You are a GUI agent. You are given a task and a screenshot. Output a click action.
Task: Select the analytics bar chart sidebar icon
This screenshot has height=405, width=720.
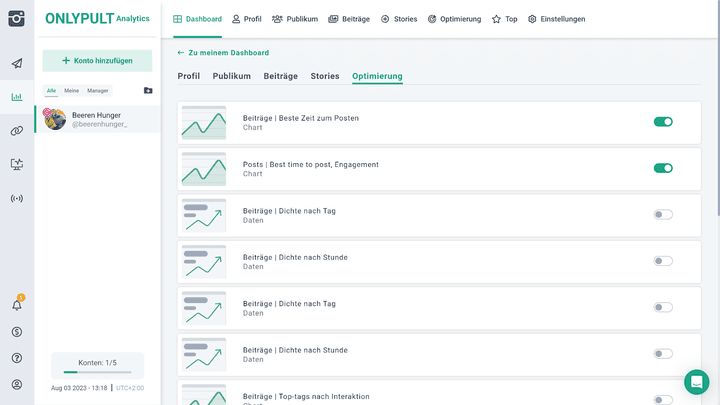click(x=17, y=97)
